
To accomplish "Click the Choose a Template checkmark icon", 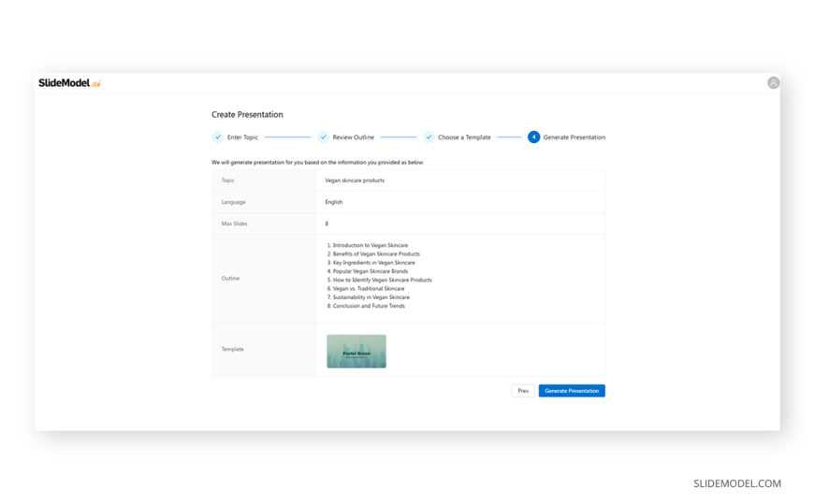I will [429, 137].
